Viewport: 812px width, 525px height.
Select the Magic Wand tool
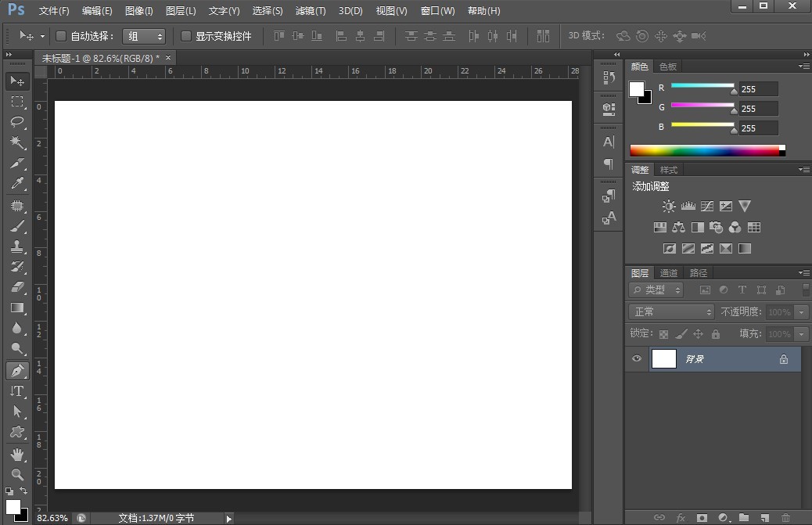click(16, 142)
